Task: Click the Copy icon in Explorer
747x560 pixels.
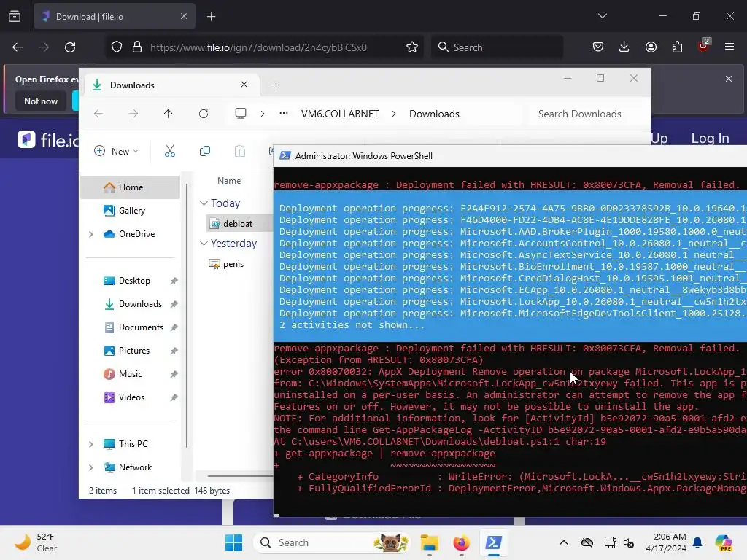Action: 205,151
